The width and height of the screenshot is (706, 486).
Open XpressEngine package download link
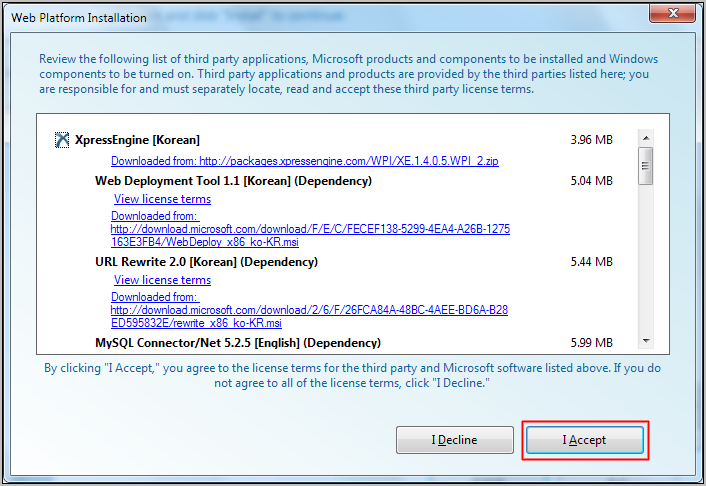point(305,161)
